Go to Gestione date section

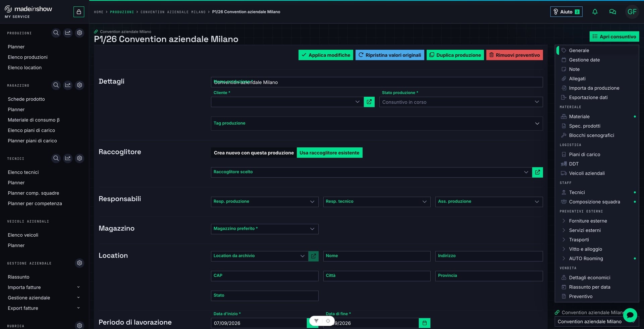(597, 60)
